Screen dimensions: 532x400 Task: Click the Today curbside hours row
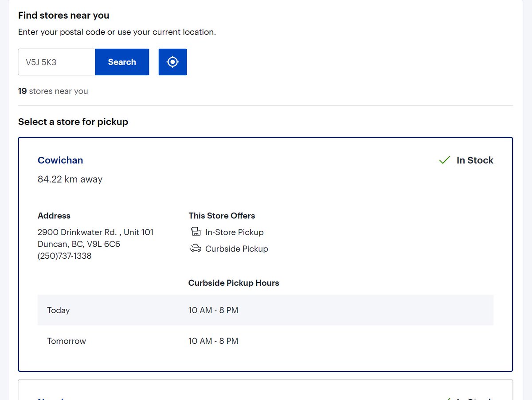pyautogui.click(x=266, y=310)
